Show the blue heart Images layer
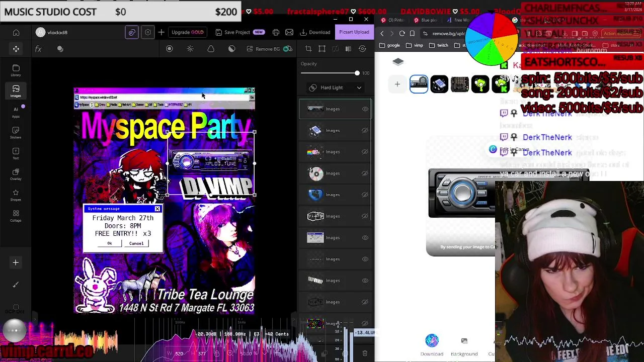This screenshot has height=362, width=644. tap(365, 195)
